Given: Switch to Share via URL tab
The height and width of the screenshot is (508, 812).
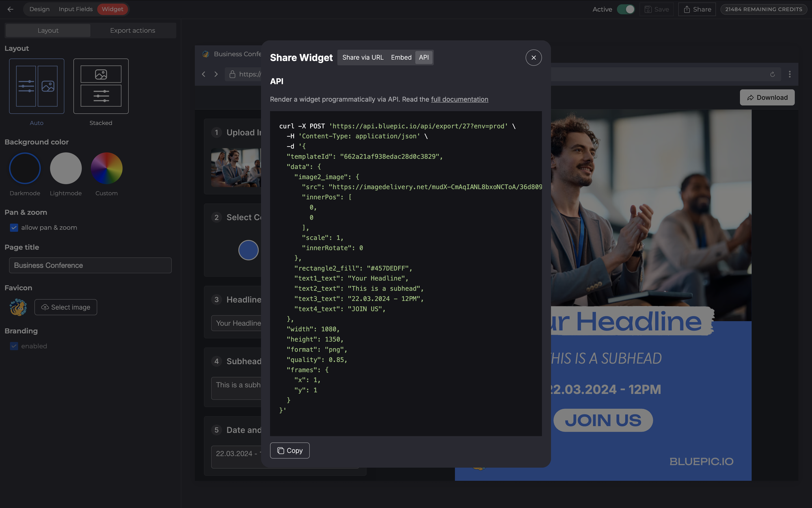Looking at the screenshot, I should click(363, 57).
